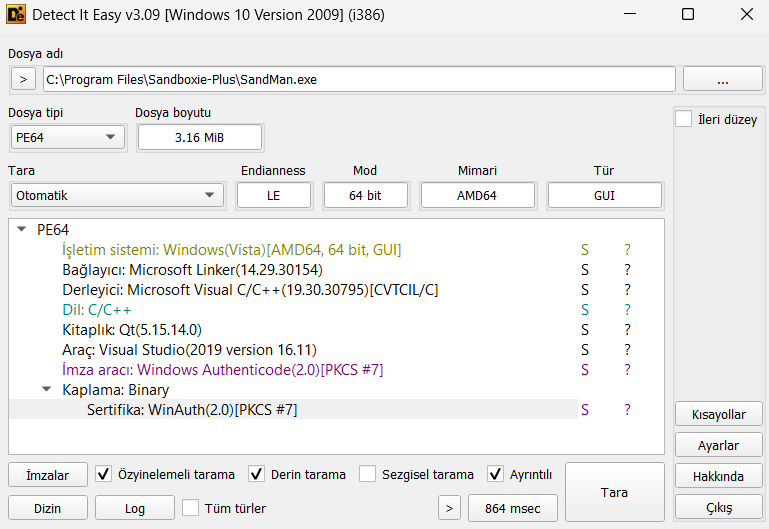The height and width of the screenshot is (529, 769).
Task: Click the 'S' marker on Kitaplık Qt row
Action: [585, 330]
